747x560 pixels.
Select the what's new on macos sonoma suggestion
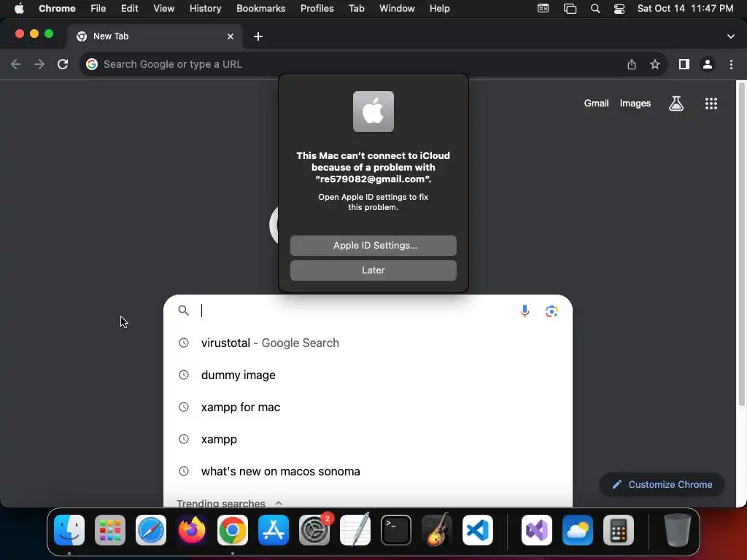tap(368, 472)
